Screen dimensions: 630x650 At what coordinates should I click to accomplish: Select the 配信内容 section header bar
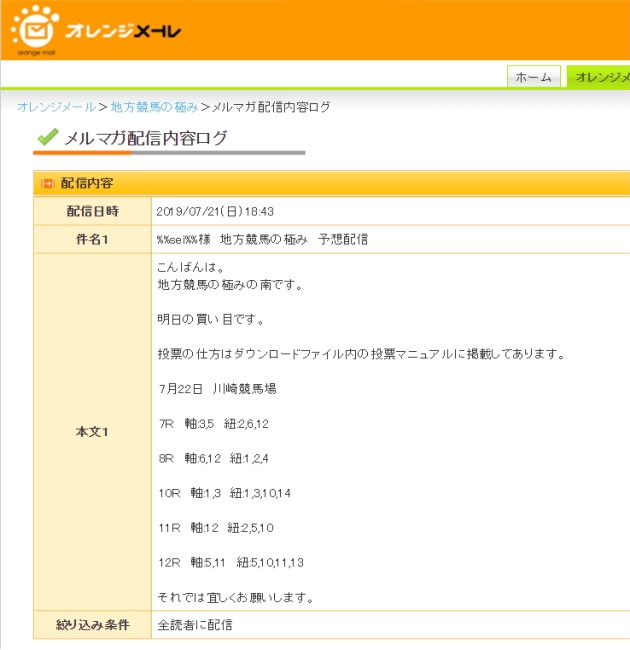330,184
